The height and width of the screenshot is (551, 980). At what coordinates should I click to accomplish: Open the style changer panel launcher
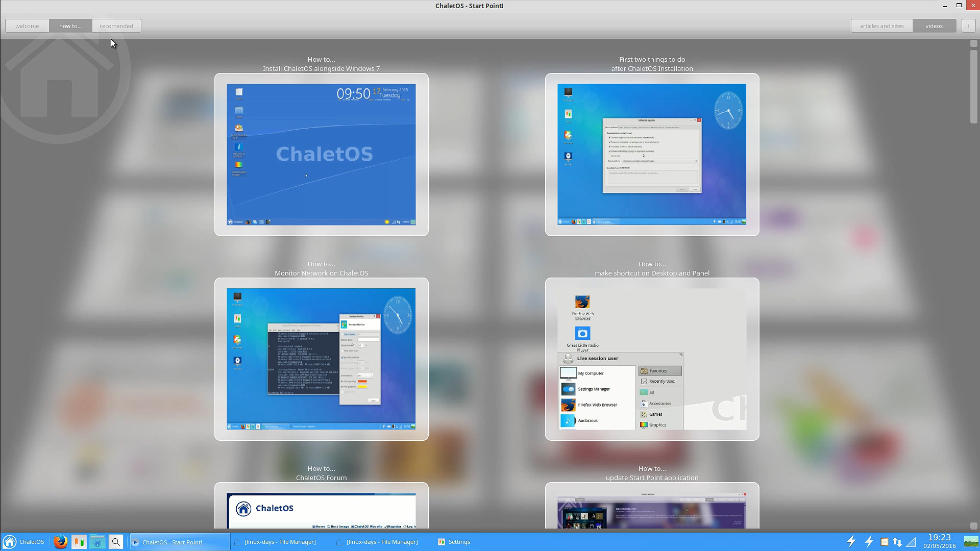(79, 542)
